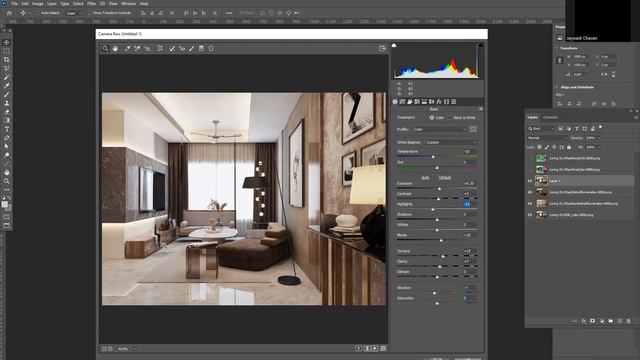Select the Hand tool in Camera Raw toolbar
Screen dimensions: 640x360
click(115, 49)
